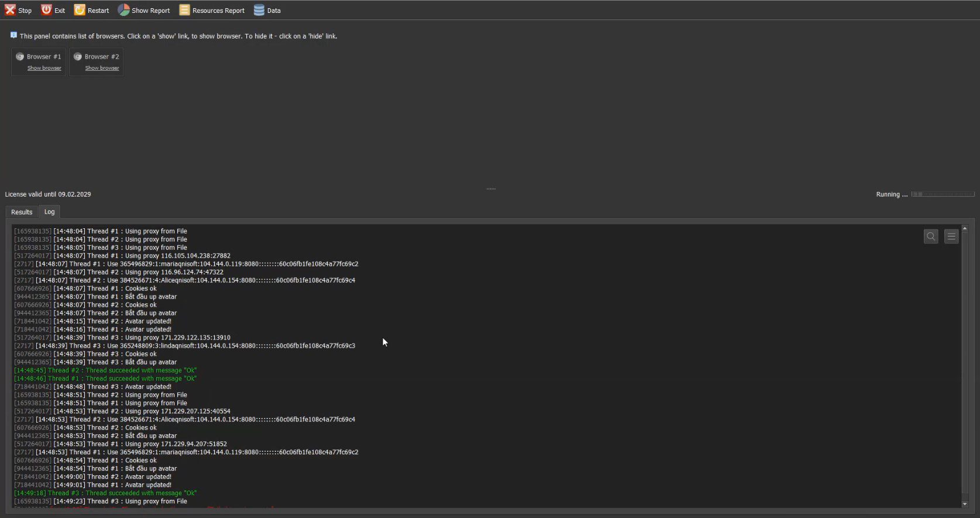Viewport: 980px width, 518px height.
Task: Select the Log tab
Action: coord(49,212)
